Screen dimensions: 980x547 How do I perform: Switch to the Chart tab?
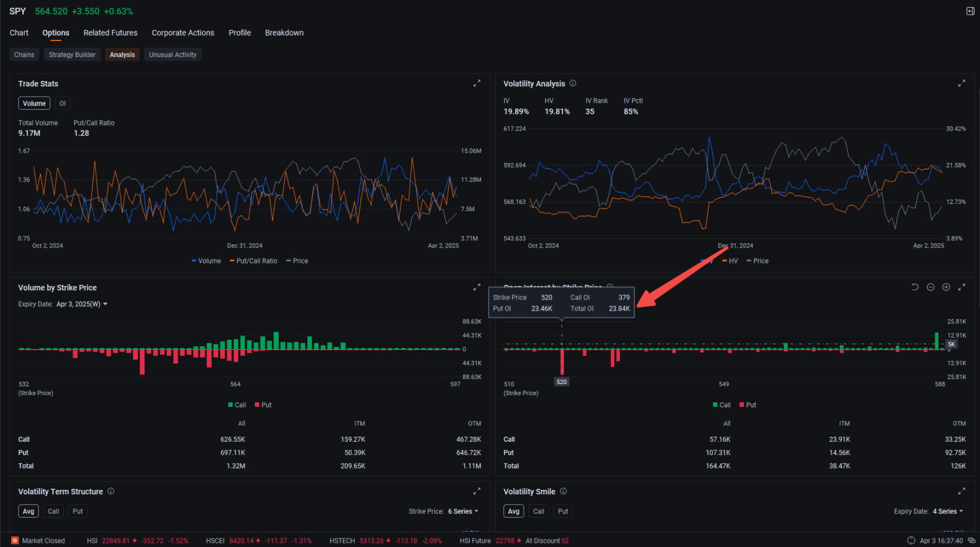coord(19,33)
